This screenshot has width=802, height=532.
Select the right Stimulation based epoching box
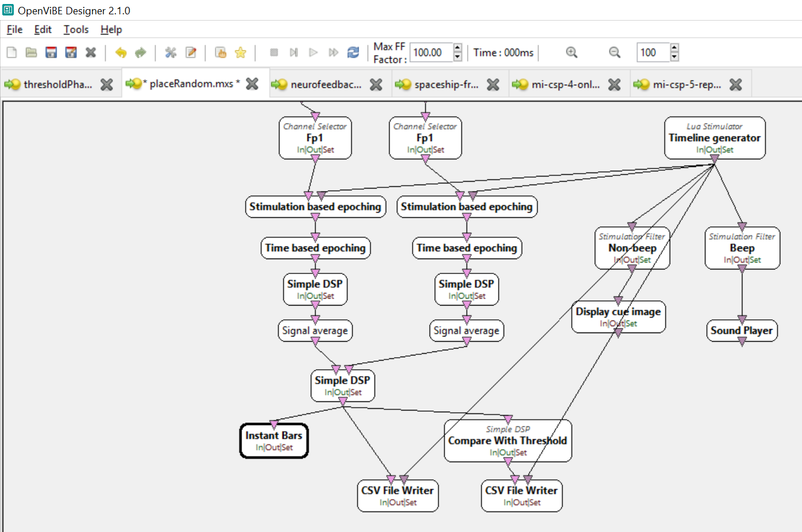[467, 206]
